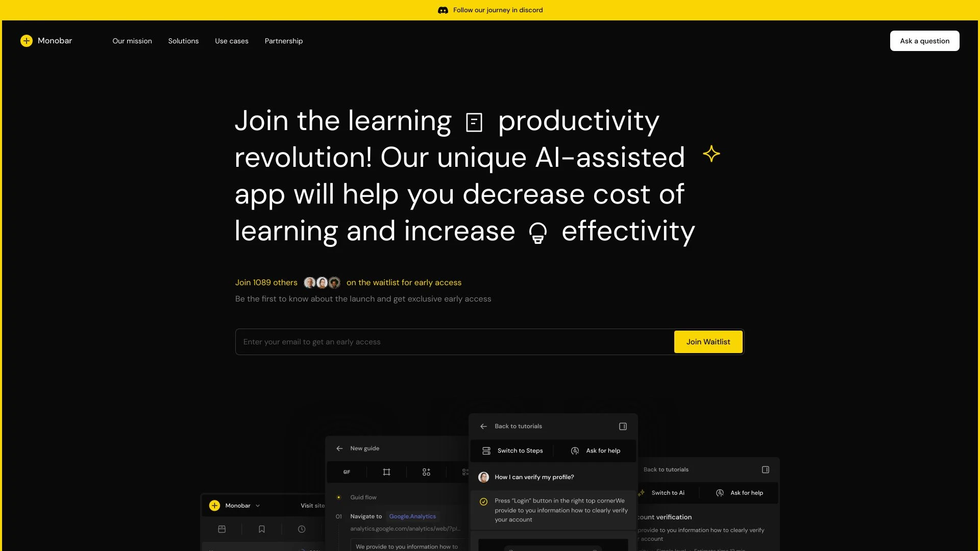Click the grid/layout icon in toolbar
The width and height of the screenshot is (980, 551).
click(x=426, y=471)
